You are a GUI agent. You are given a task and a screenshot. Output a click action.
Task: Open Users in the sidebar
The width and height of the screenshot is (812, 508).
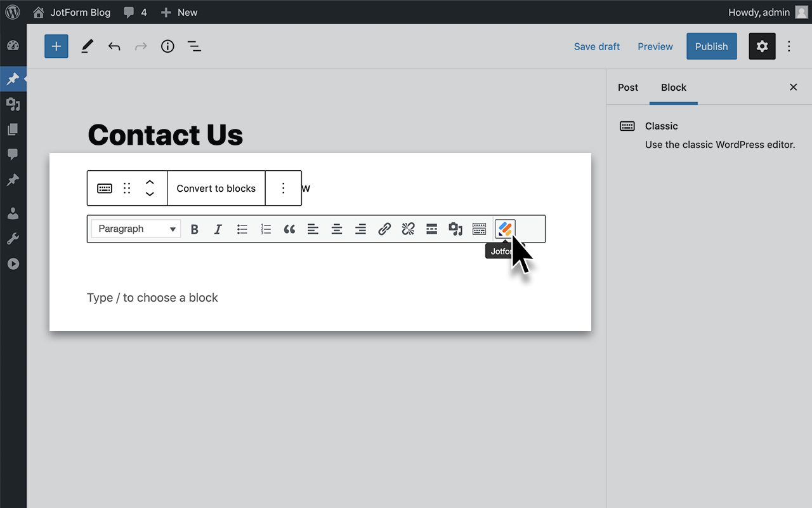coord(13,213)
